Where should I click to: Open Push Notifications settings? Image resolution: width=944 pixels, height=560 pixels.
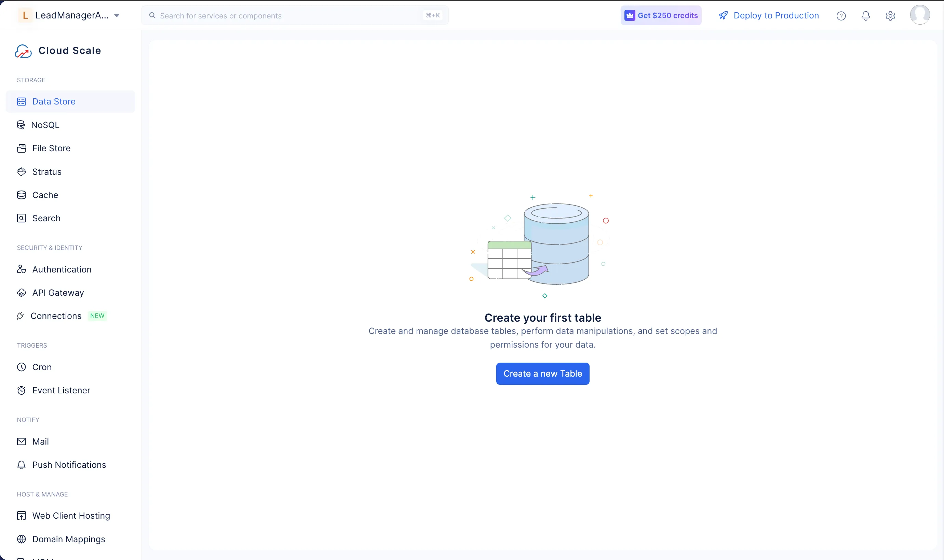coord(68,464)
